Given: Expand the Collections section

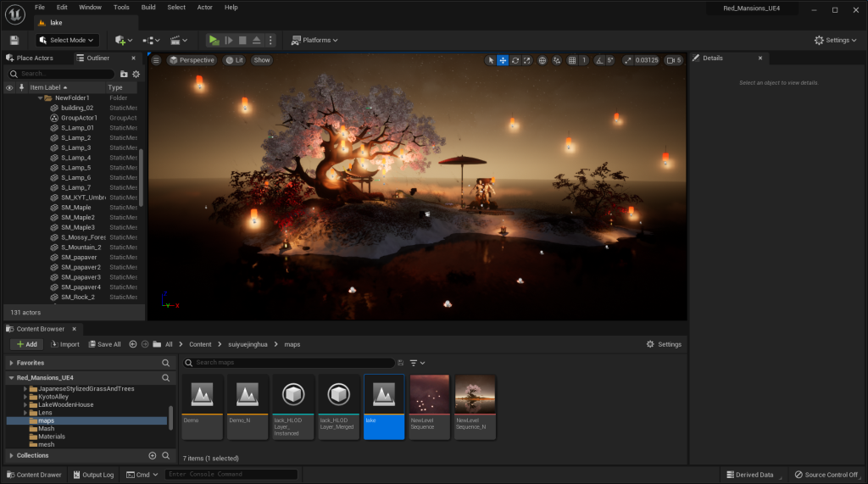Looking at the screenshot, I should [12, 455].
